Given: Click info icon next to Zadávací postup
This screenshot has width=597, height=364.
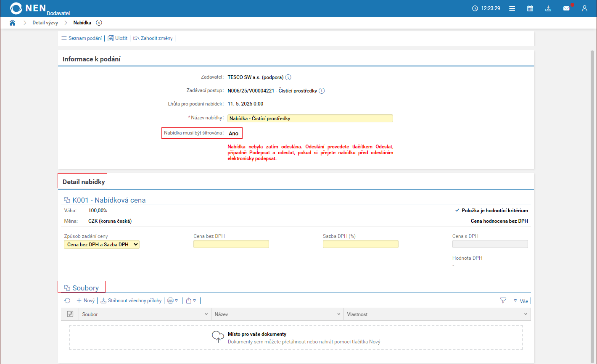Looking at the screenshot, I should coord(322,91).
